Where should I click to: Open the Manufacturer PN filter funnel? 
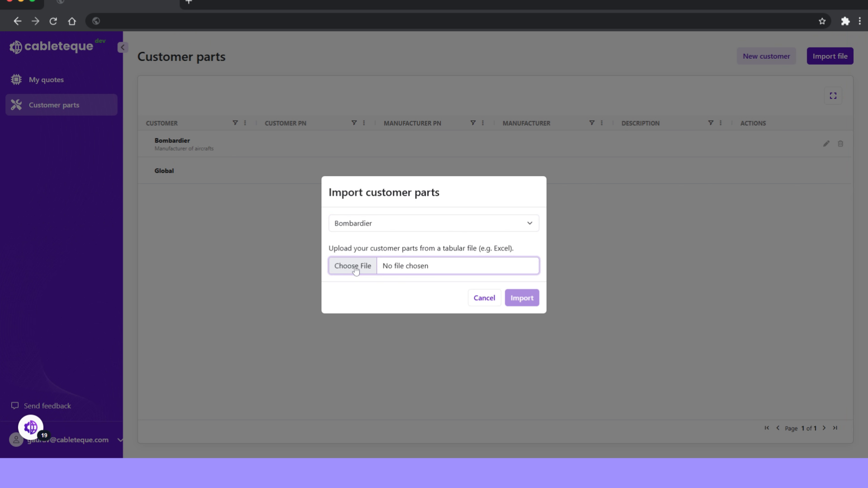[472, 122]
